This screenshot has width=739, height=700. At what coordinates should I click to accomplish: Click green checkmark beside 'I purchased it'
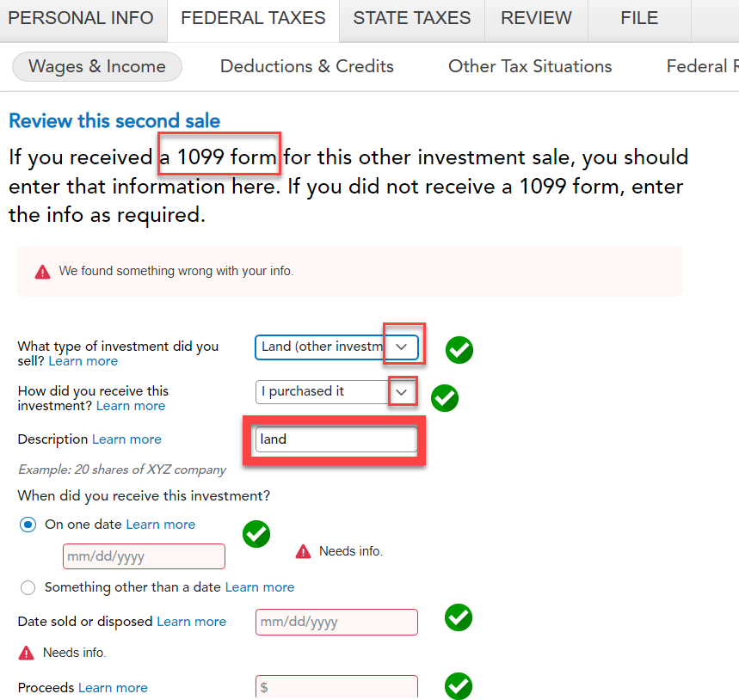445,398
